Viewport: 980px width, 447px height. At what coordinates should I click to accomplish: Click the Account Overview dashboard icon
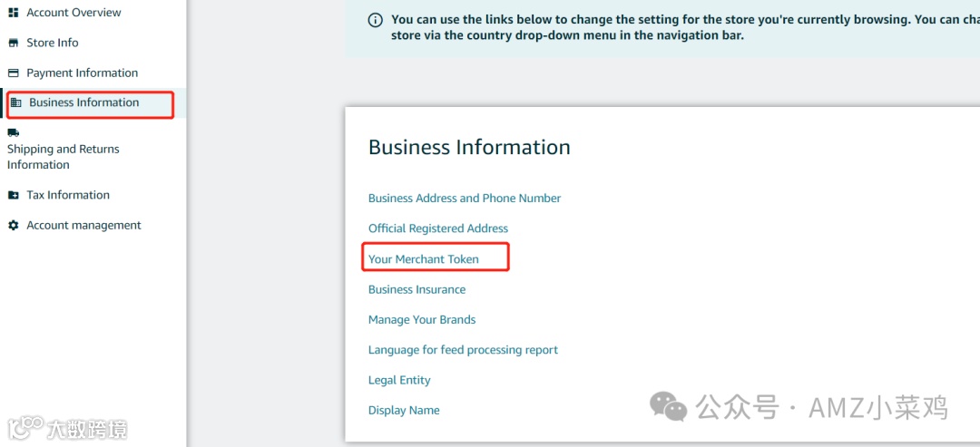(13, 13)
